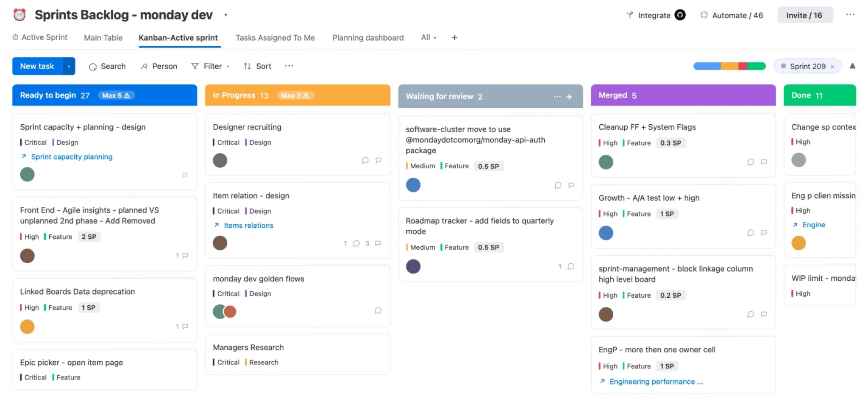Screen dimensions: 868x416
Task: Open updates flag on Designer recruiting card
Action: pos(378,160)
